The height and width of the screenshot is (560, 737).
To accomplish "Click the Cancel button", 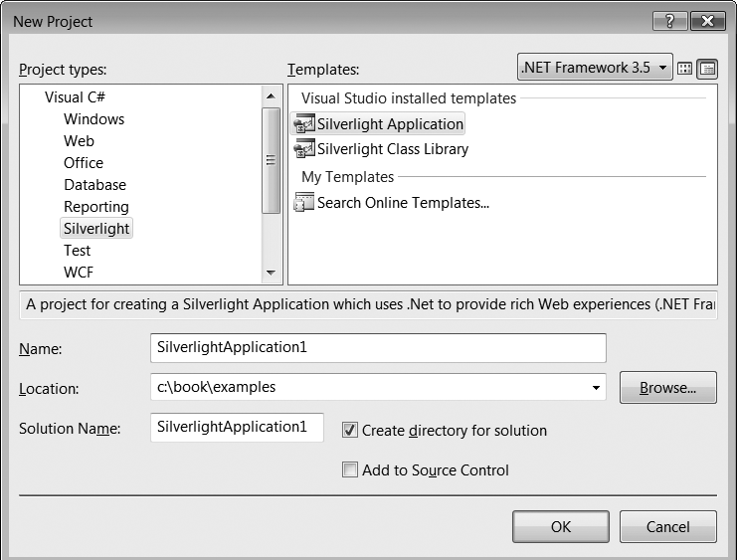I will click(x=668, y=526).
